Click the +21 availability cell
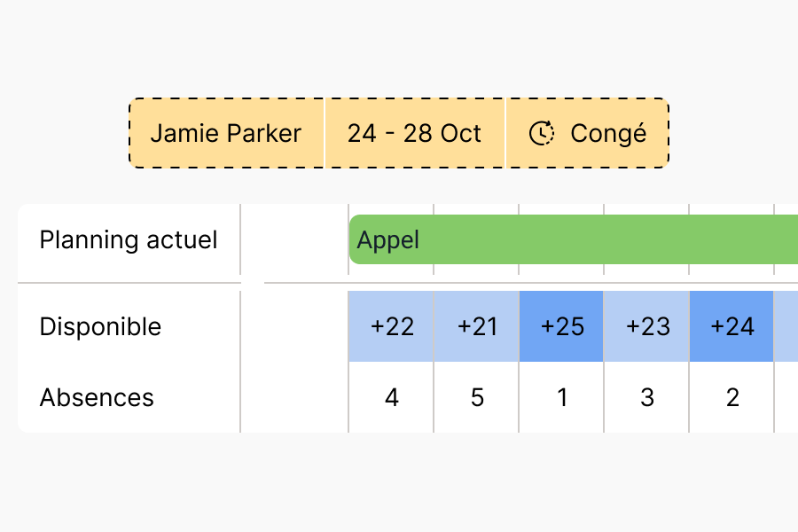Viewport: 798px width, 532px height. (x=477, y=326)
